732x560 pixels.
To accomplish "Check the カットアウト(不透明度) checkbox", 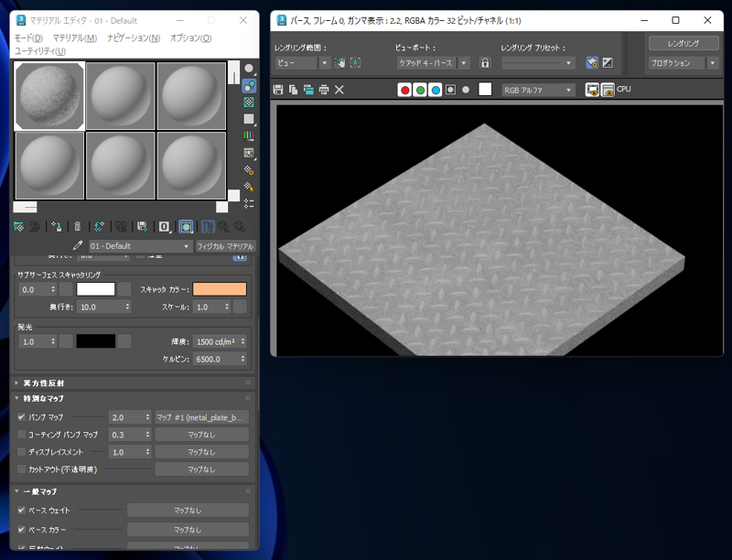I will point(21,469).
